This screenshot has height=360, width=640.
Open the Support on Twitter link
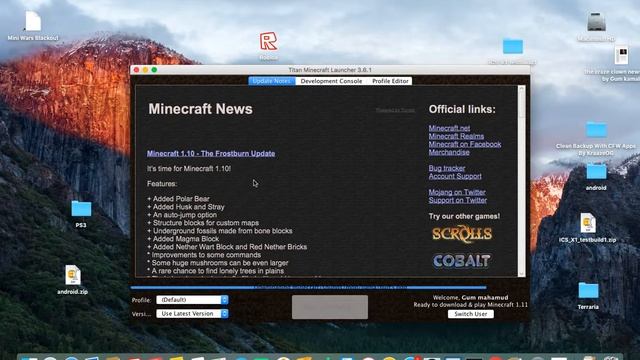(x=458, y=200)
